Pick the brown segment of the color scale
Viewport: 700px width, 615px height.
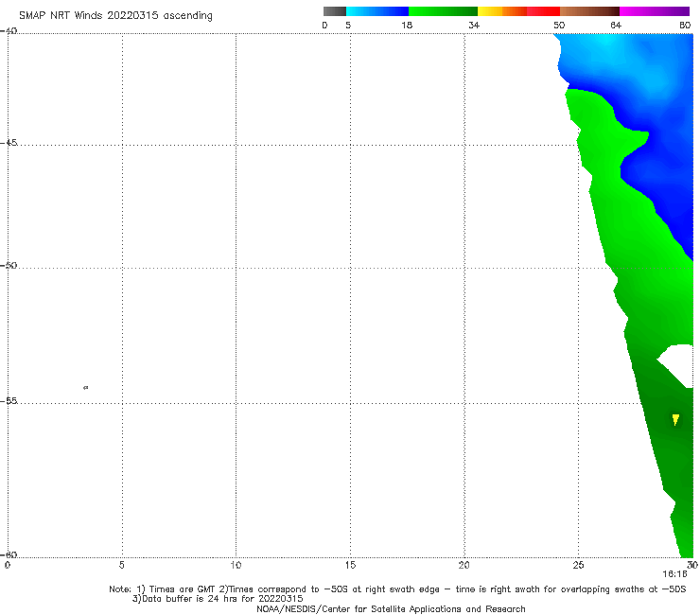[589, 11]
